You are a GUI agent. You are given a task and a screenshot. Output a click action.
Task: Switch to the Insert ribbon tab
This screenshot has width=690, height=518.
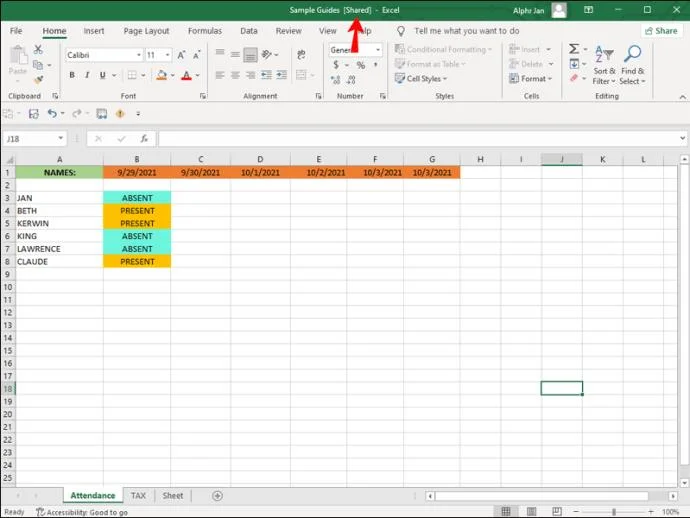[x=94, y=31]
